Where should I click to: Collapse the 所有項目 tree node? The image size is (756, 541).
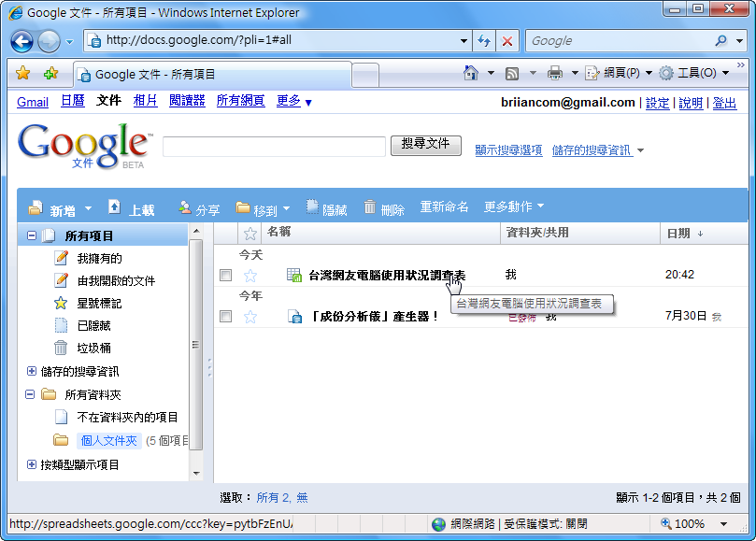[32, 235]
